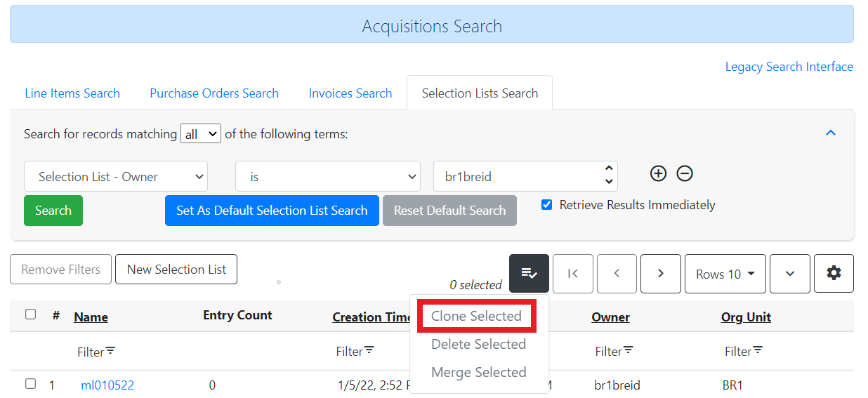Open the all/any match dropdown
This screenshot has height=398, width=868.
[x=201, y=133]
